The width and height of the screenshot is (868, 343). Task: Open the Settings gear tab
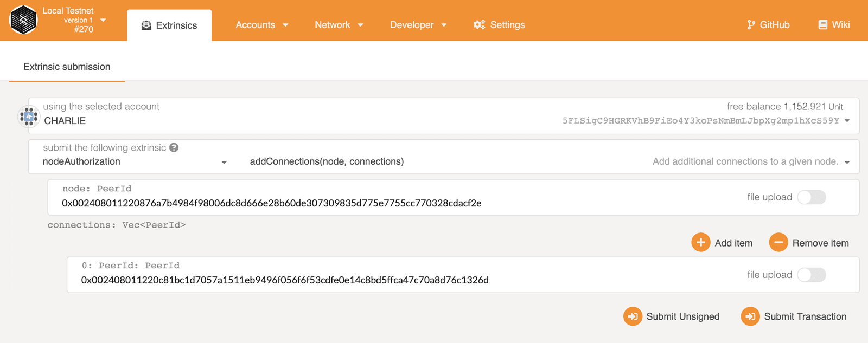coord(499,25)
